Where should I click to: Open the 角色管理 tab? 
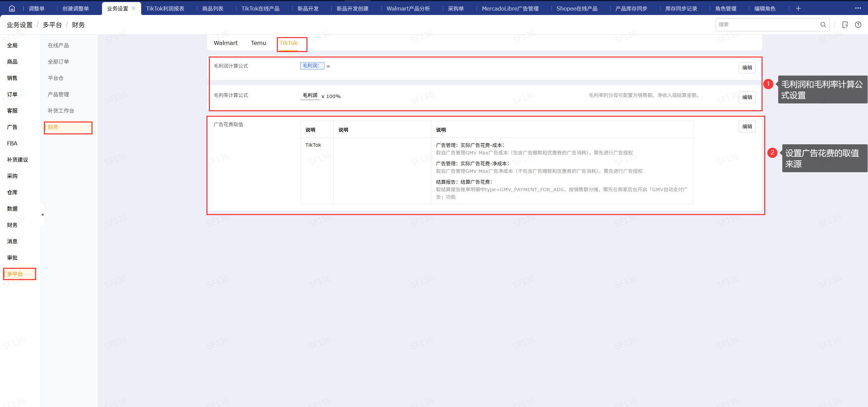(725, 9)
